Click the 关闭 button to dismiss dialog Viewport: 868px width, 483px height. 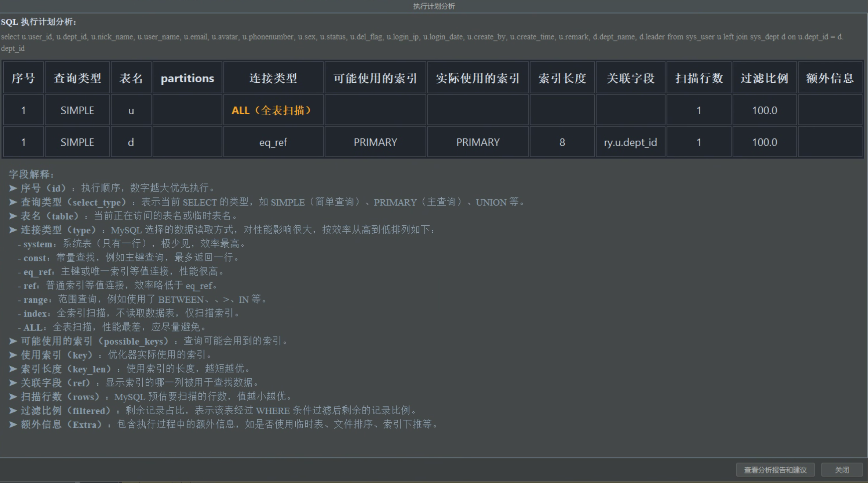(x=842, y=469)
